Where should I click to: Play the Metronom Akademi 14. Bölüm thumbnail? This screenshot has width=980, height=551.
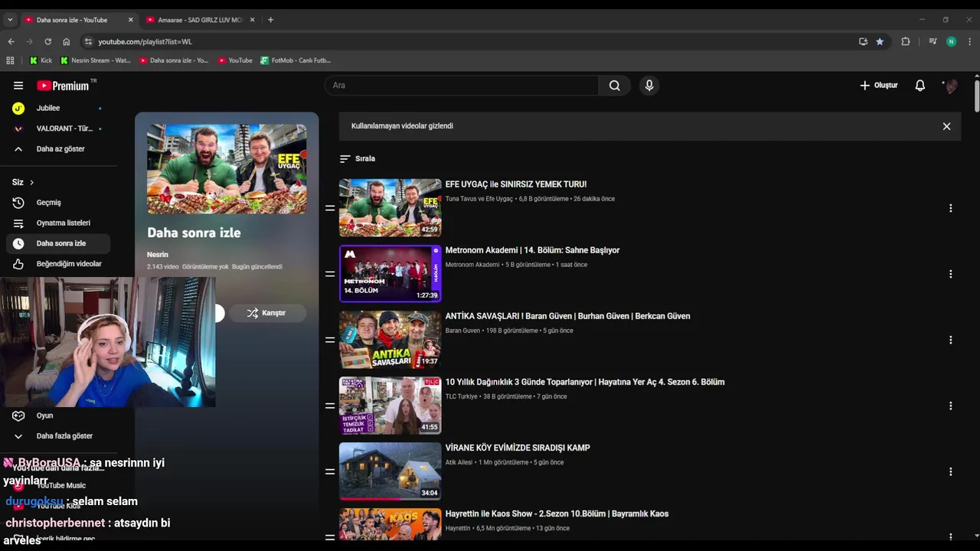click(x=390, y=274)
